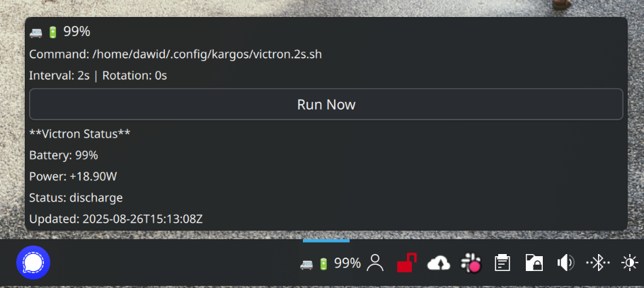
Task: Open the Bluetooth tray icon
Action: pos(597,263)
